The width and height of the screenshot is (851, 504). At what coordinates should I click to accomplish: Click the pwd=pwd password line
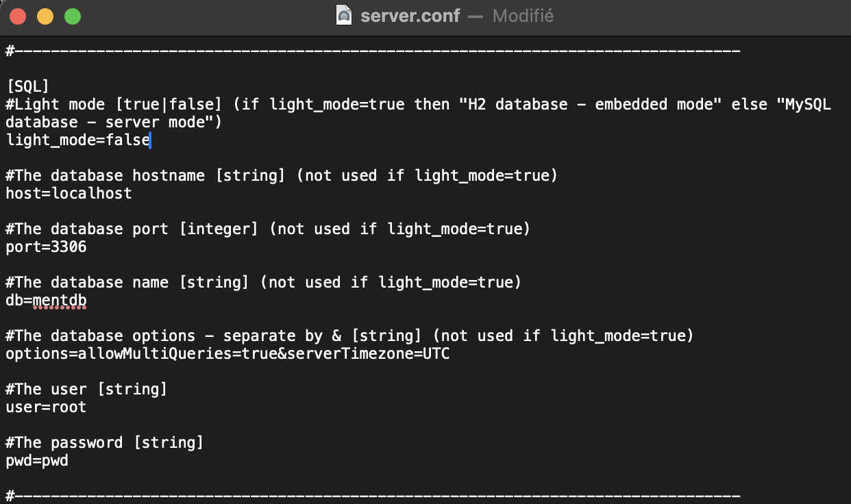click(37, 461)
